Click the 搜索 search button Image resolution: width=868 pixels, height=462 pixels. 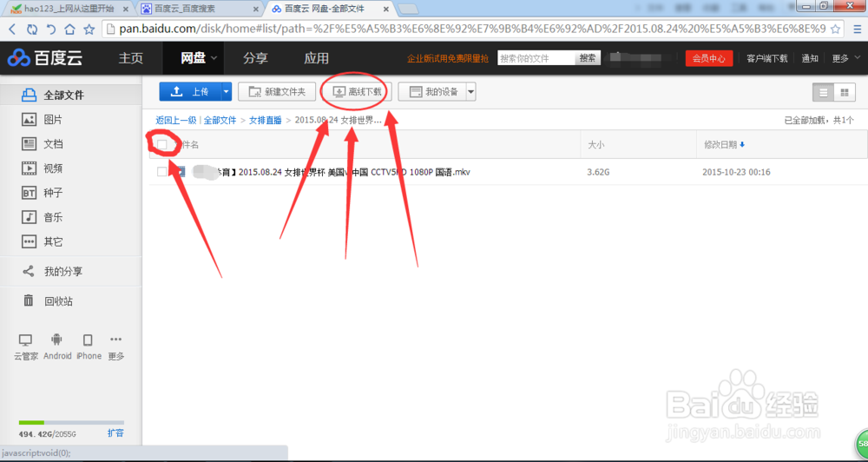pos(588,57)
